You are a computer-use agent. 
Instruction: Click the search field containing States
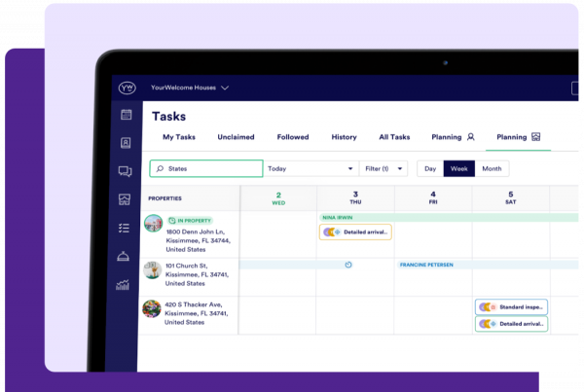click(x=206, y=168)
